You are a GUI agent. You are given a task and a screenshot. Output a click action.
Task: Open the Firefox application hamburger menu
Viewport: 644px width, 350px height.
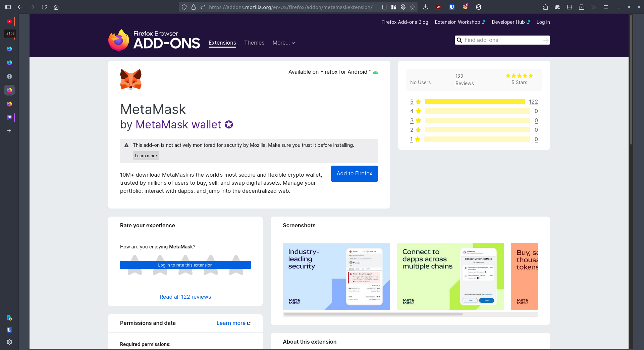(606, 7)
